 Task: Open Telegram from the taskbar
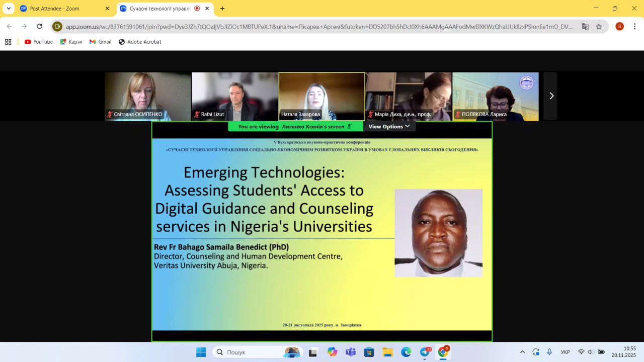425,352
